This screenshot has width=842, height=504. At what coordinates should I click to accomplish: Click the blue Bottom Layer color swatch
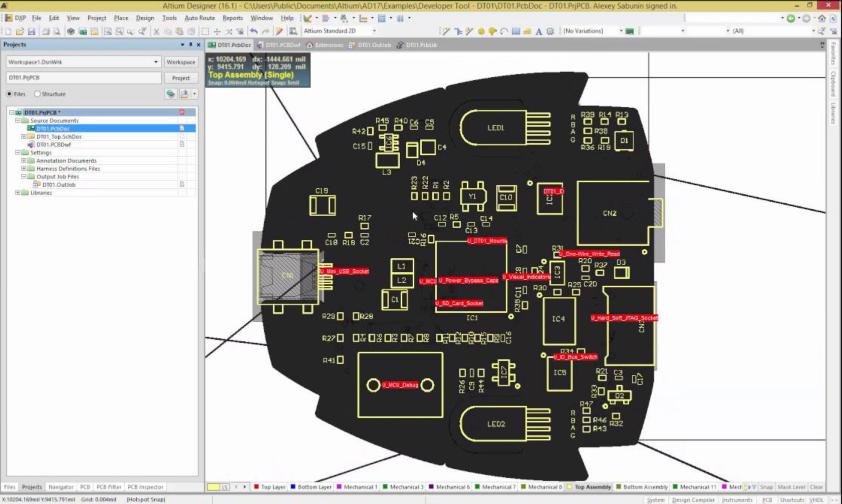[x=293, y=487]
